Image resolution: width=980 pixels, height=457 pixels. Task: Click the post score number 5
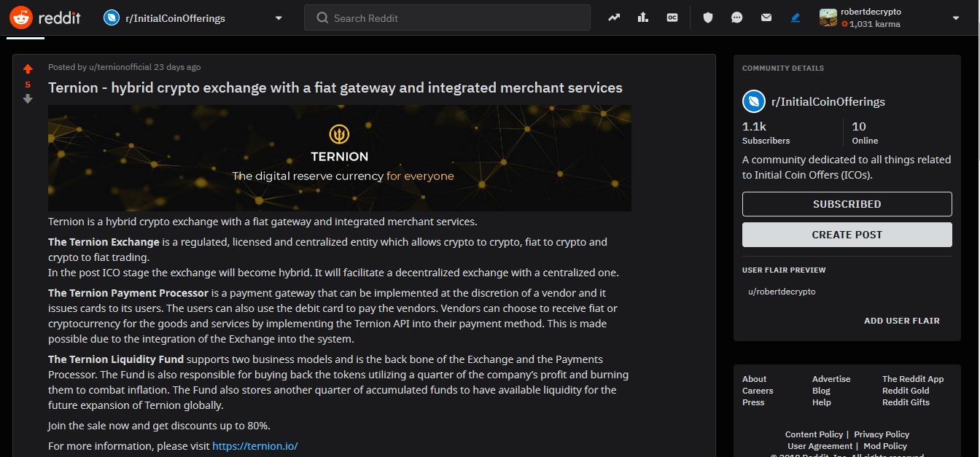click(x=28, y=85)
